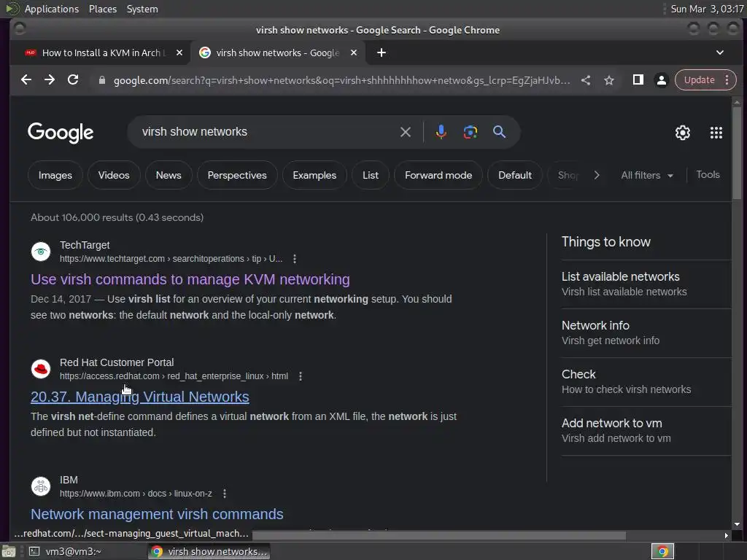Screen dimensions: 747x560
Task: Click Chrome Update button
Action: click(699, 80)
